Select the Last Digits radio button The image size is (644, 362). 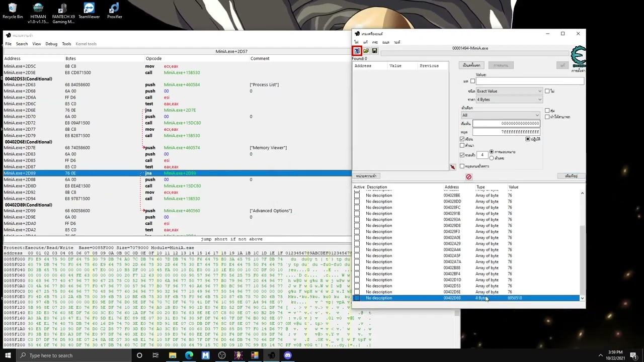pyautogui.click(x=492, y=158)
